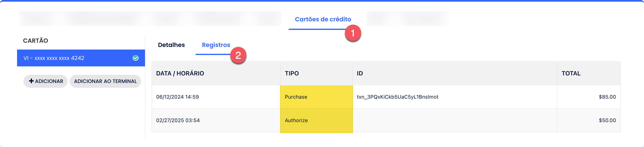Open the Cartões de crédito tab
The width and height of the screenshot is (644, 147).
[x=323, y=19]
